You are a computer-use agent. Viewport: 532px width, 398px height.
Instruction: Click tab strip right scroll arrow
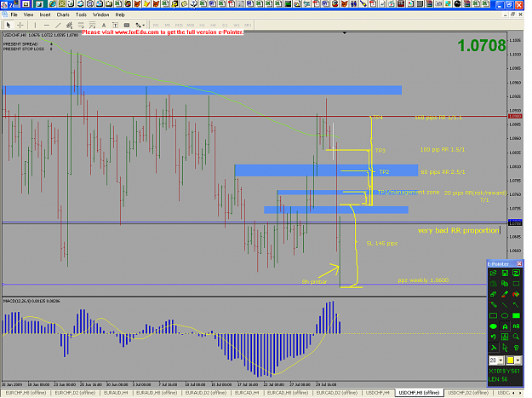coord(520,393)
